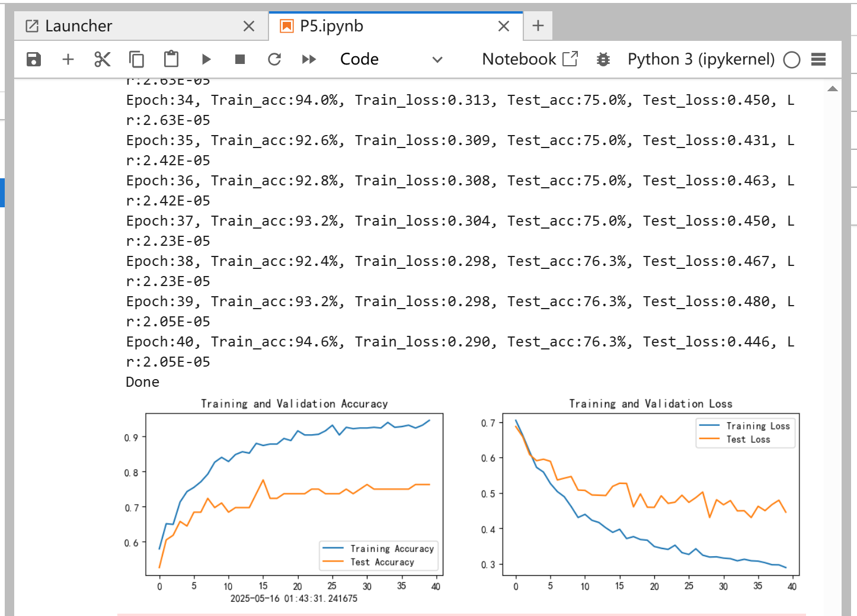Insert a new cell with the plus icon
The height and width of the screenshot is (616, 857).
(68, 59)
